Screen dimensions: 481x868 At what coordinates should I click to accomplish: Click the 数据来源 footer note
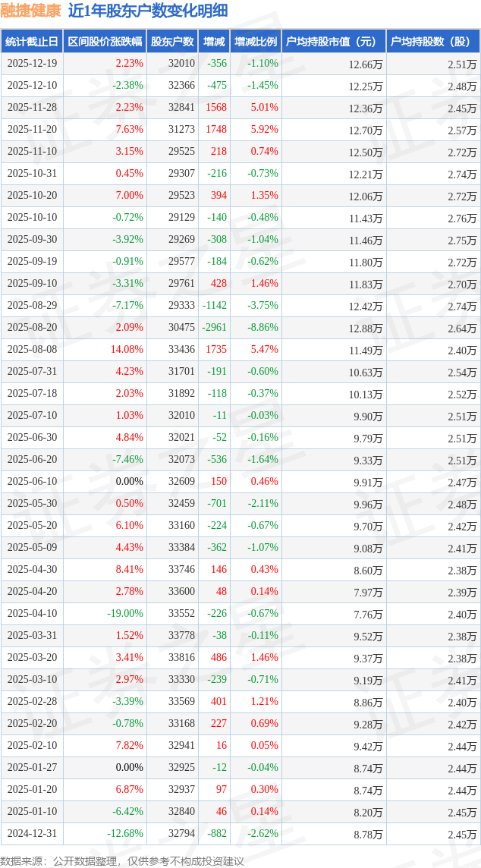coord(122,860)
